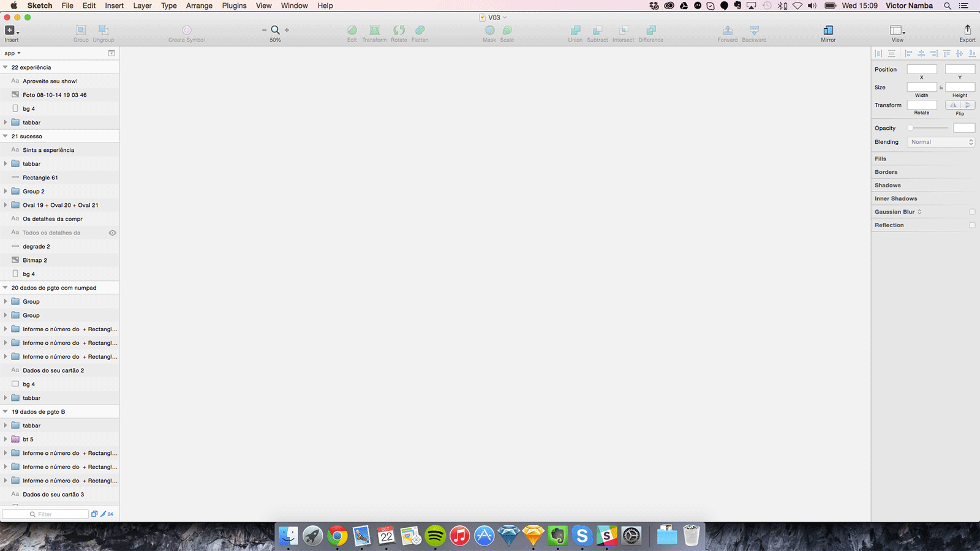The height and width of the screenshot is (551, 980).
Task: Click the Flatten tool icon
Action: (x=420, y=30)
